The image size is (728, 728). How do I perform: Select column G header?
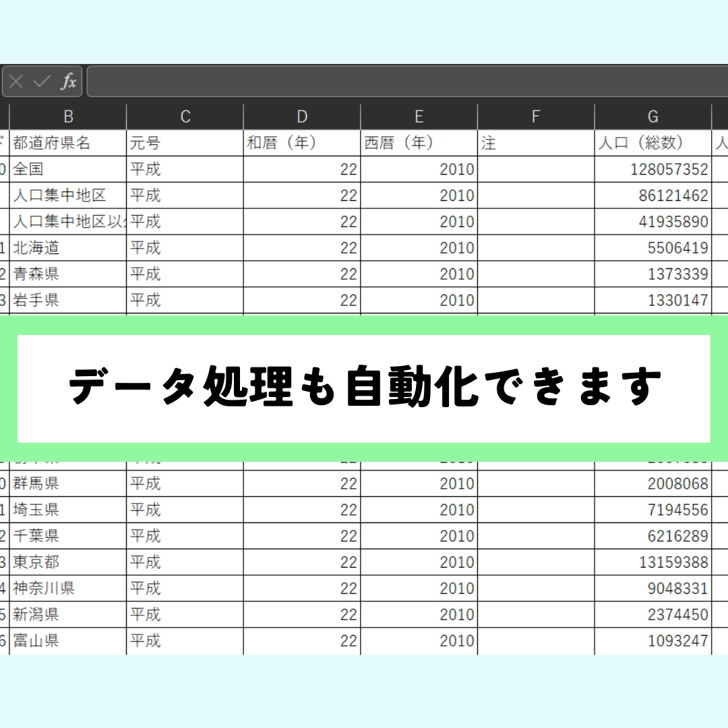pyautogui.click(x=653, y=117)
